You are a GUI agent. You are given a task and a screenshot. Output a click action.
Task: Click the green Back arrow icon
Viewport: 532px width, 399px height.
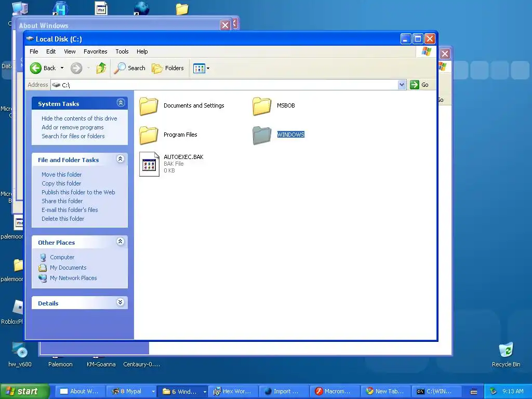tap(36, 68)
